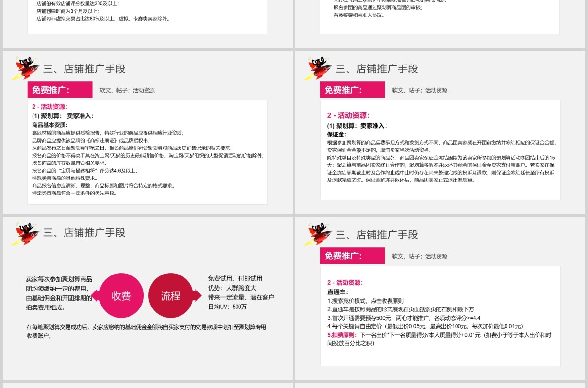This screenshot has height=388, width=588.
Task: Click the 保证金: heading
Action: (337, 134)
